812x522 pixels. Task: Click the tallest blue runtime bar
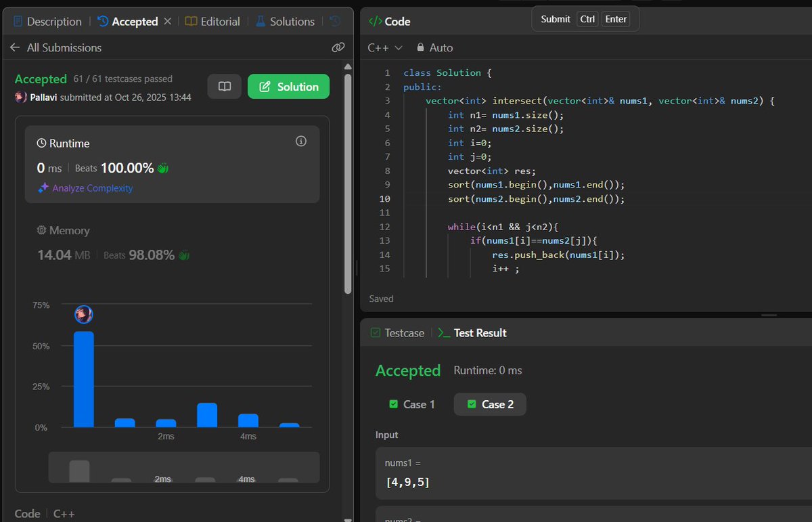click(x=84, y=379)
